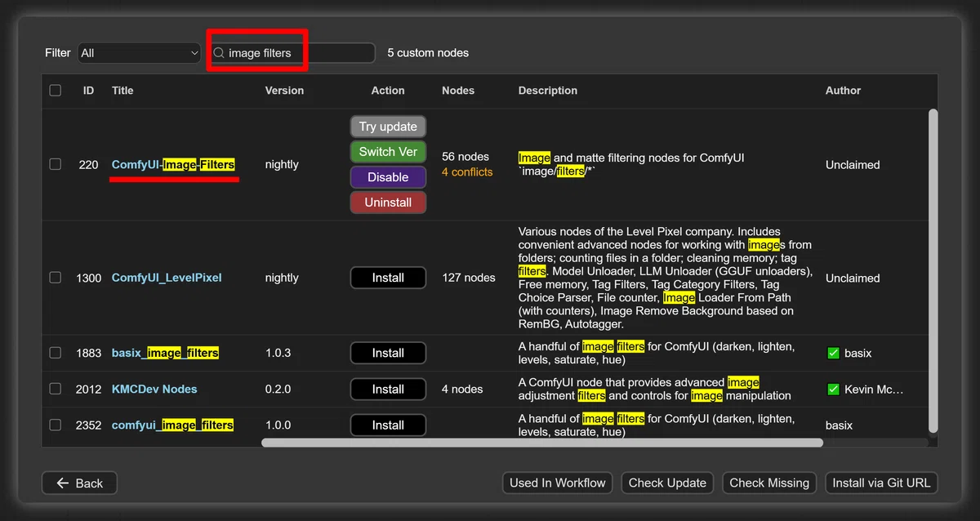Open the Filter dropdown set to All
980x521 pixels.
click(140, 53)
